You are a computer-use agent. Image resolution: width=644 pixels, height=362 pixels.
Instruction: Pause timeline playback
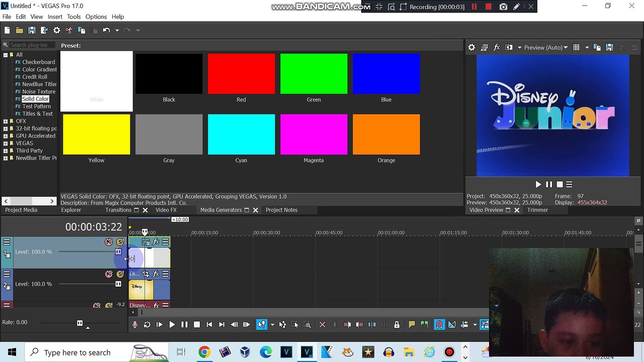[x=184, y=325]
